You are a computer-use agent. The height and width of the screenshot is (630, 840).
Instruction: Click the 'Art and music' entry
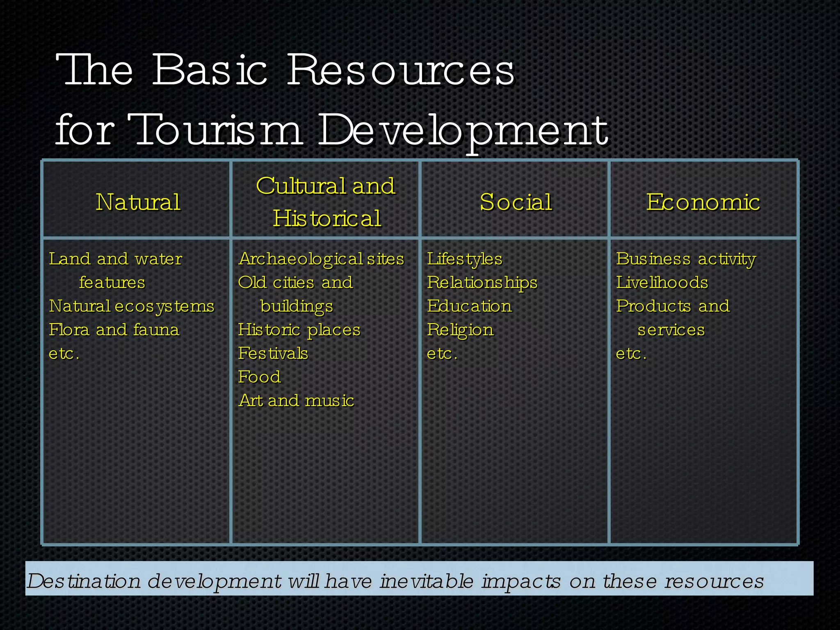pos(296,401)
